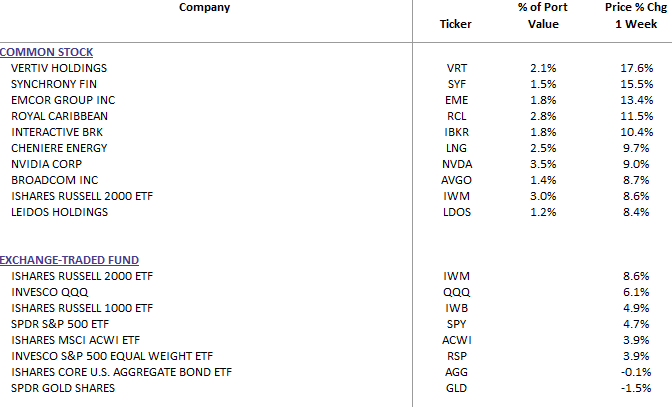The width and height of the screenshot is (672, 407).
Task: Click the -0.1% change for AGG
Action: click(636, 371)
